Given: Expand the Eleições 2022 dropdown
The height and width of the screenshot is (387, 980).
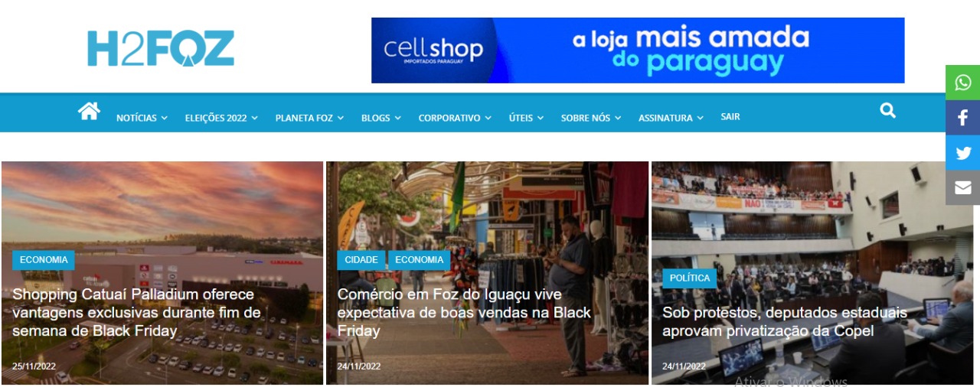Looking at the screenshot, I should coord(221,118).
